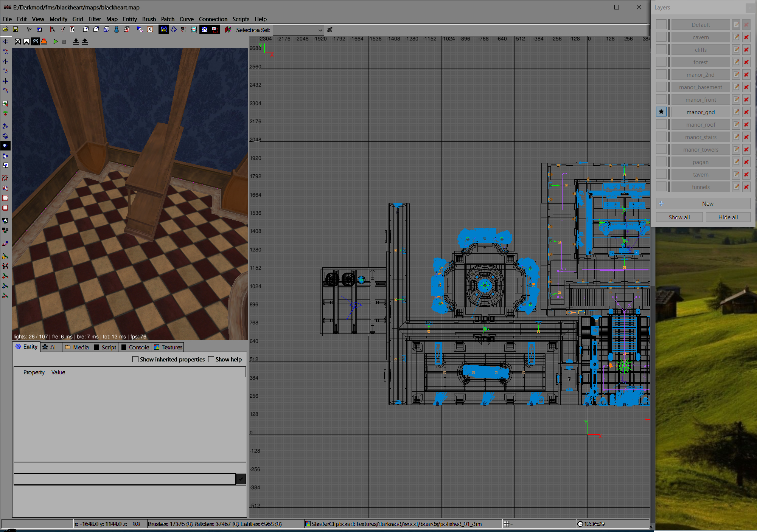Delete the tunnels layer with red X
The image size is (757, 532).
pyautogui.click(x=746, y=187)
